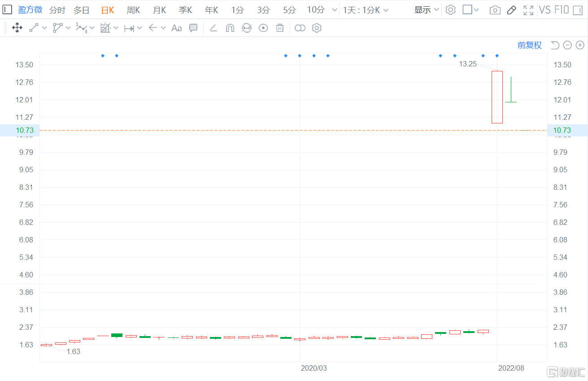Image resolution: width=588 pixels, height=381 pixels.
Task: Click the 前复权 adjustment link
Action: [530, 45]
